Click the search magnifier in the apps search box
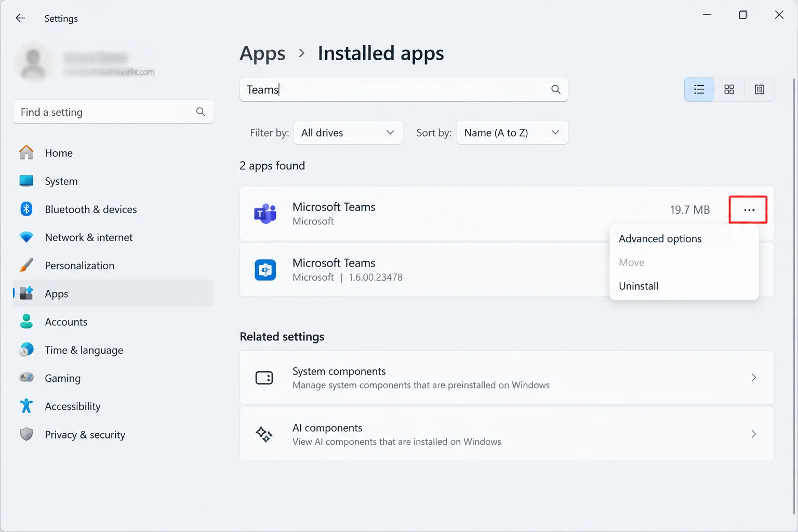 pos(556,89)
